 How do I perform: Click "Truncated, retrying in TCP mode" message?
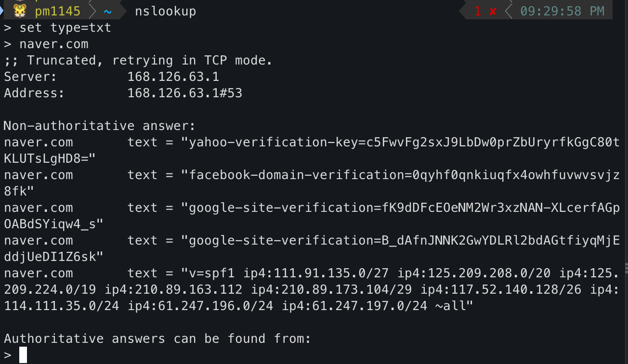coord(149,61)
